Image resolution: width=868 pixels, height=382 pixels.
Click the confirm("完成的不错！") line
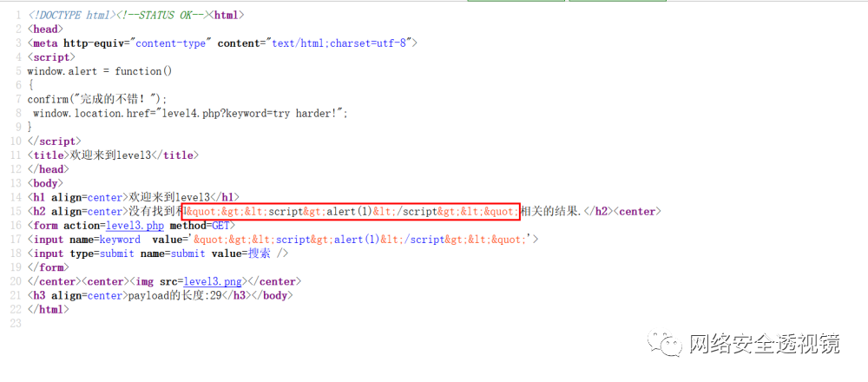tap(97, 99)
